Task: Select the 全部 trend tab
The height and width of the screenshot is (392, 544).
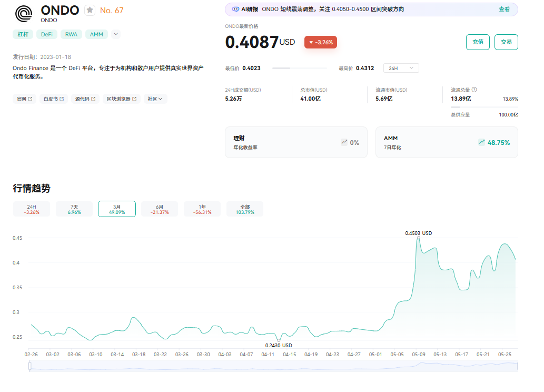Action: [245, 209]
